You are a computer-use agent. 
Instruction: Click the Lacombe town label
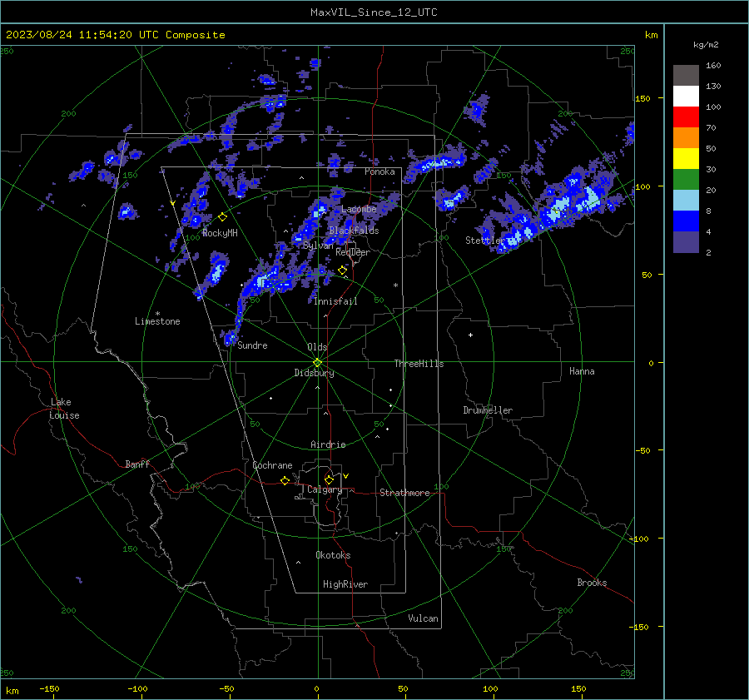click(359, 209)
